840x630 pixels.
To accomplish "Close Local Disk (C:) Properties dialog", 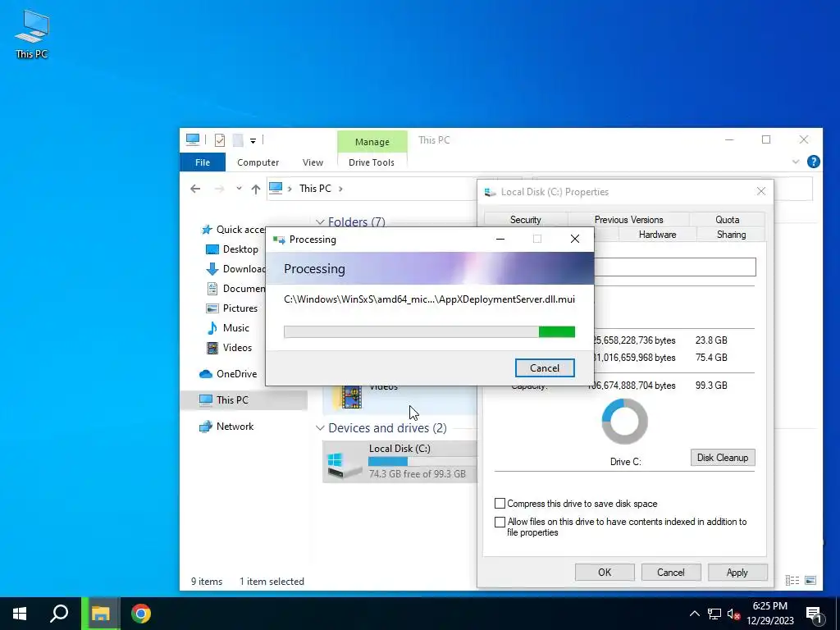I will (x=760, y=191).
